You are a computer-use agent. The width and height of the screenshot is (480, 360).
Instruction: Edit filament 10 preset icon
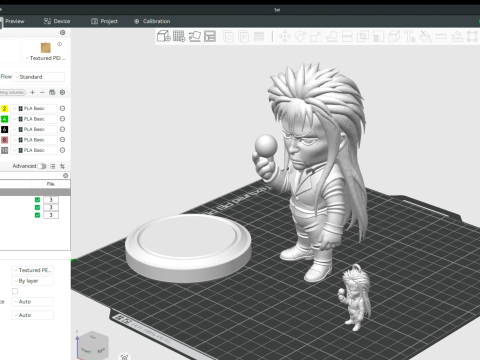[x=62, y=150]
